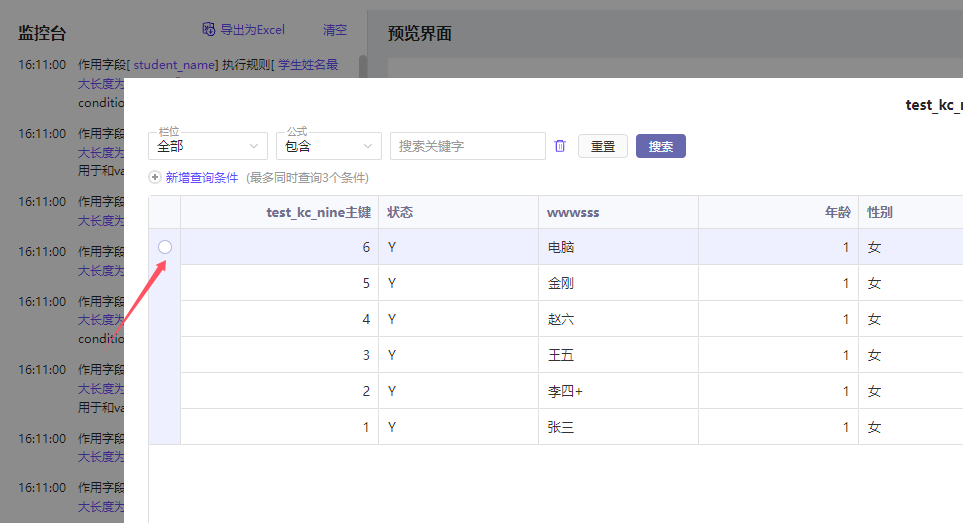Click the cell 赵六

(618, 319)
